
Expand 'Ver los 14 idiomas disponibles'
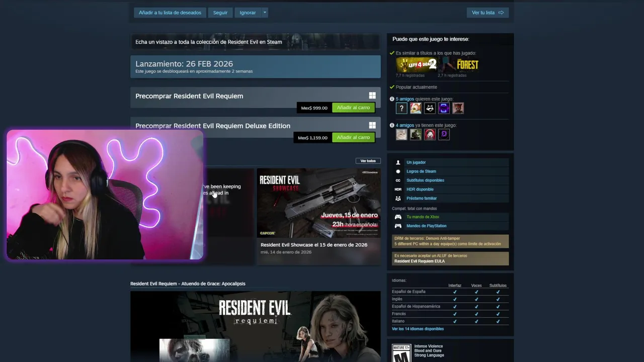(x=418, y=329)
